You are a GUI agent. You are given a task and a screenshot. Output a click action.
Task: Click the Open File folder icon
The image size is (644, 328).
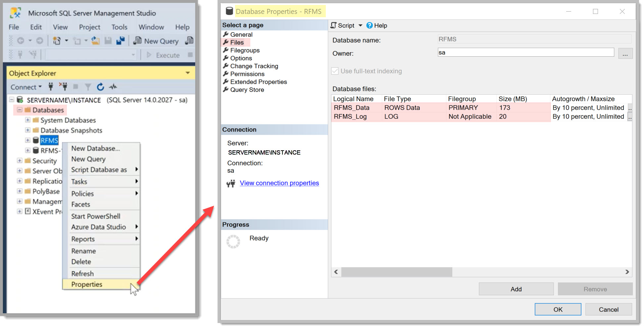coord(96,41)
